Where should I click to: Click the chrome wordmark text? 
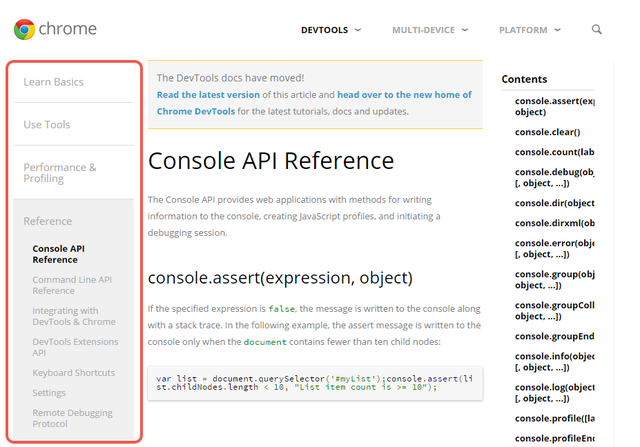[x=67, y=29]
